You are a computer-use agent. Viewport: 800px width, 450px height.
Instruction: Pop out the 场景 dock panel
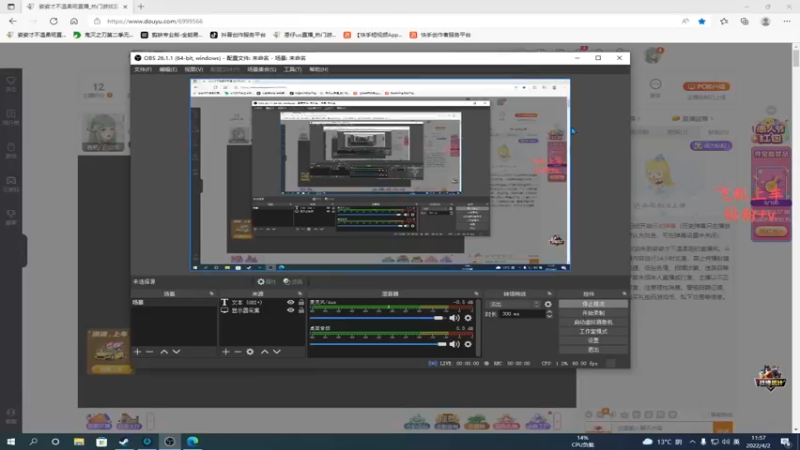coord(211,294)
